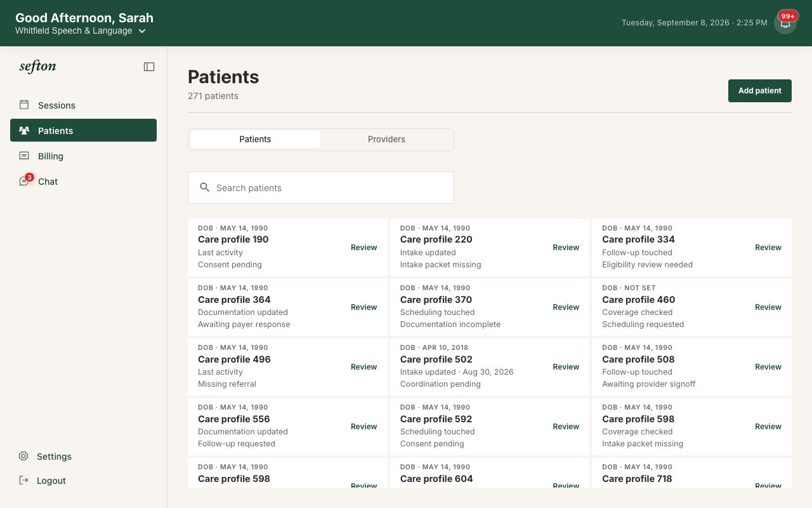Click the name Care profile 220
Screen dimensions: 812x508
click(436, 239)
